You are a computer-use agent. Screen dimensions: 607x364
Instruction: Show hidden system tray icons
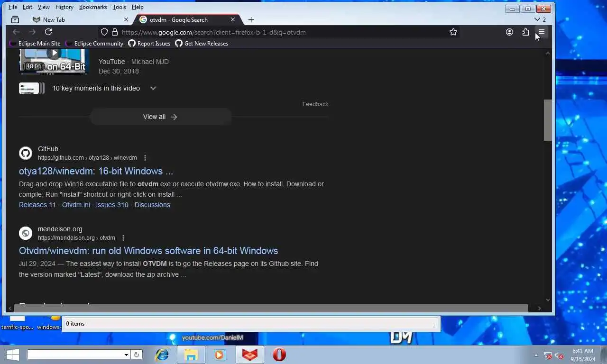point(536,355)
